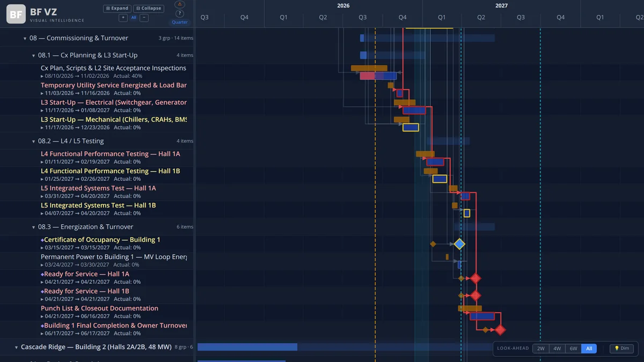644x362 pixels.
Task: Collapse 08.3 — Energization & Turnover group
Action: tap(33, 227)
